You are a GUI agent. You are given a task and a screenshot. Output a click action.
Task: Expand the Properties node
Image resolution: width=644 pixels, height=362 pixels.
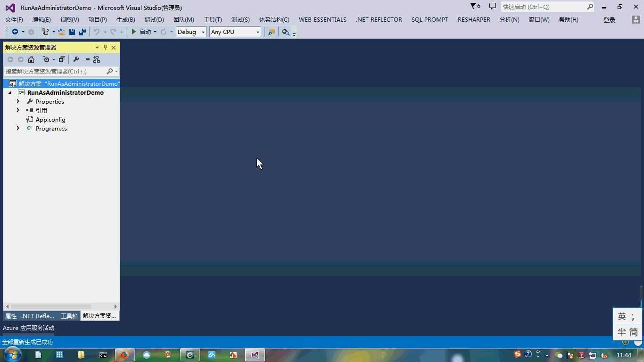[x=18, y=101]
